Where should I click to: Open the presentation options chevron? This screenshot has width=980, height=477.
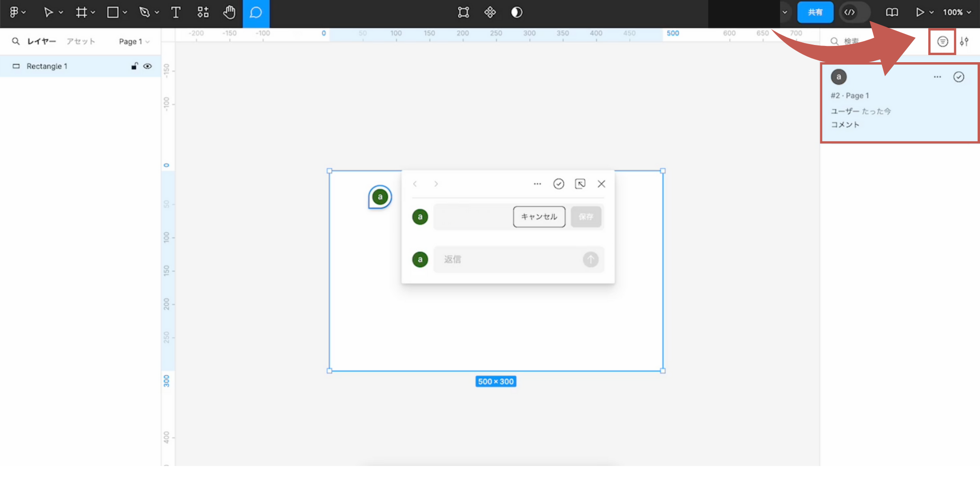(x=930, y=12)
